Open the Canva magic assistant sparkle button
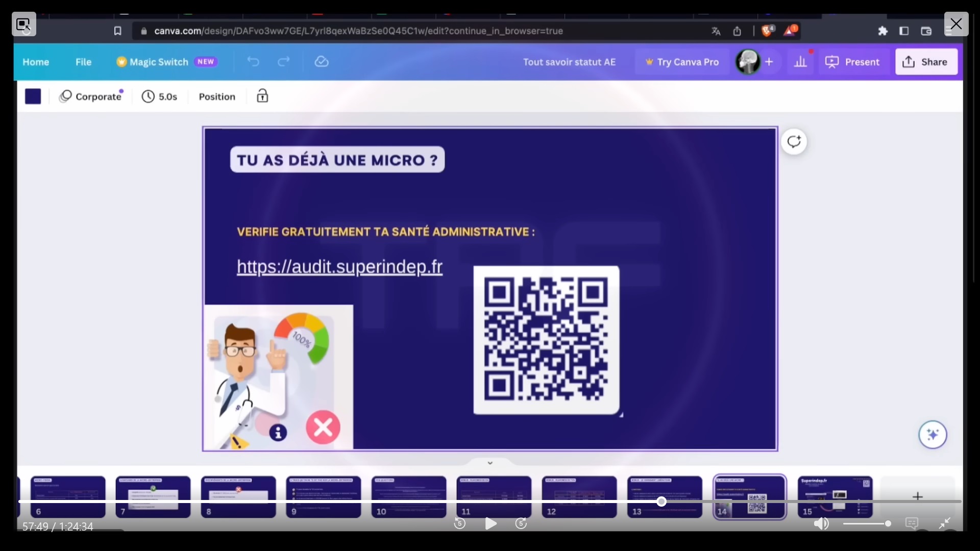Viewport: 980px width, 551px height. coord(933,435)
